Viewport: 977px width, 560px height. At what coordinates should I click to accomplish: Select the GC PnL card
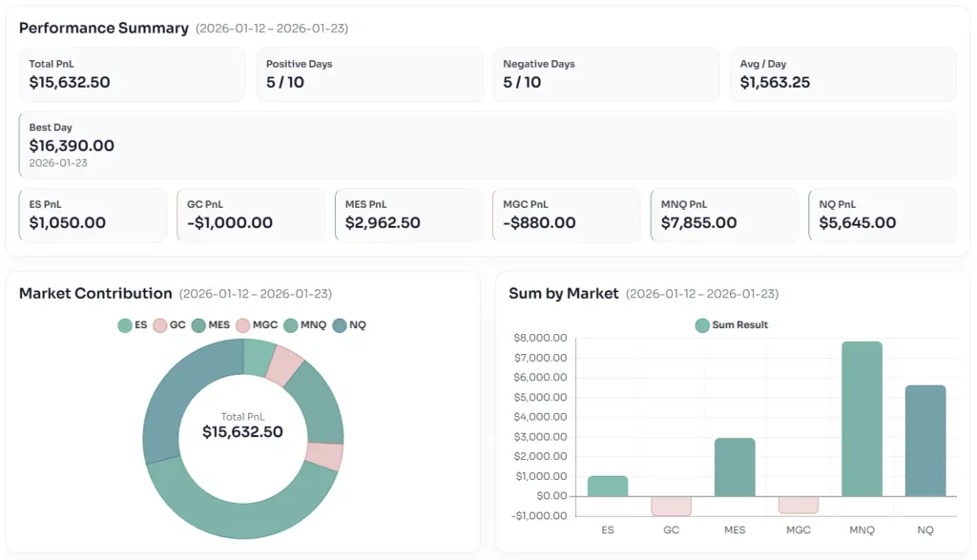tap(250, 215)
